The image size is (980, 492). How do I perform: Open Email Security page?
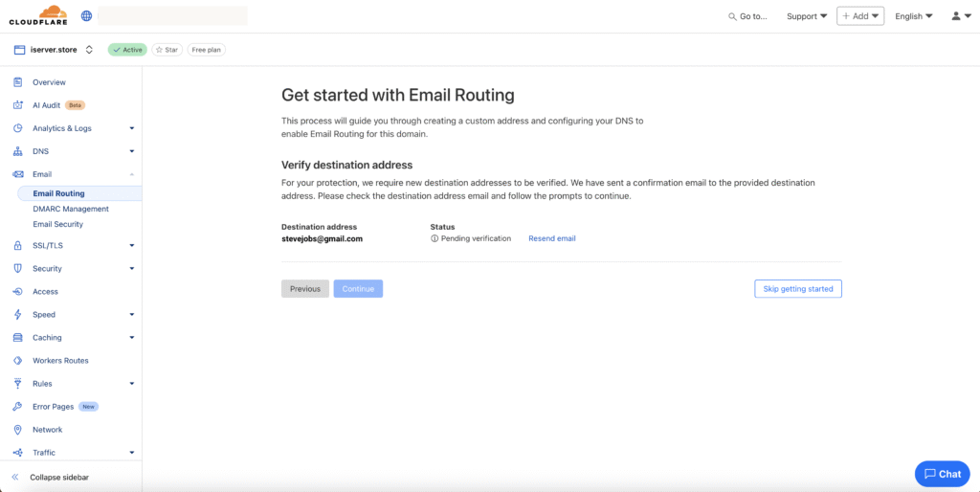(57, 224)
